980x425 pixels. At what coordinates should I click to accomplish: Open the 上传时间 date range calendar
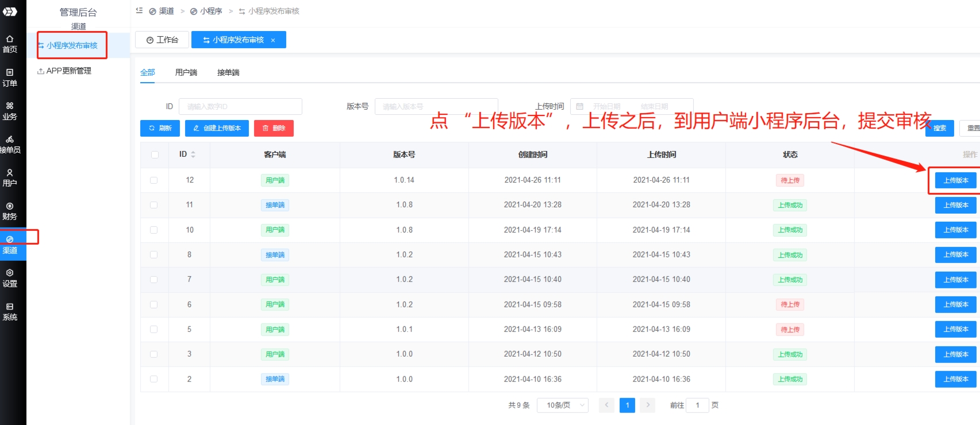tap(580, 107)
